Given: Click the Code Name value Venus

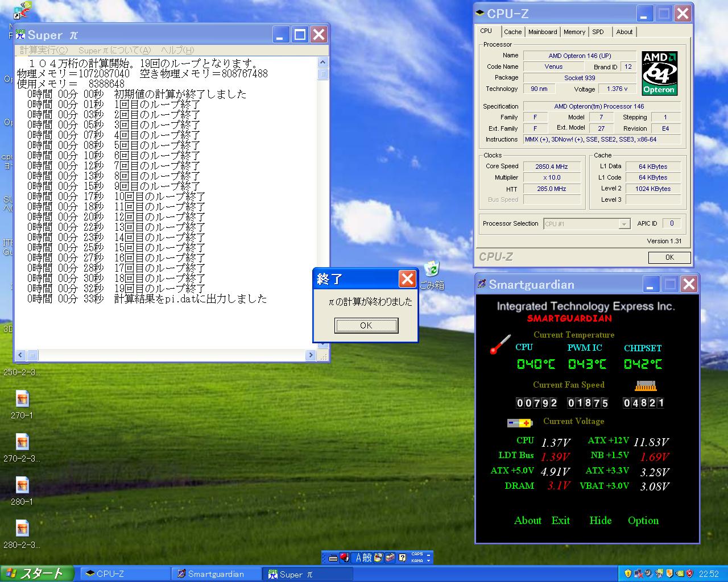Looking at the screenshot, I should click(x=553, y=66).
